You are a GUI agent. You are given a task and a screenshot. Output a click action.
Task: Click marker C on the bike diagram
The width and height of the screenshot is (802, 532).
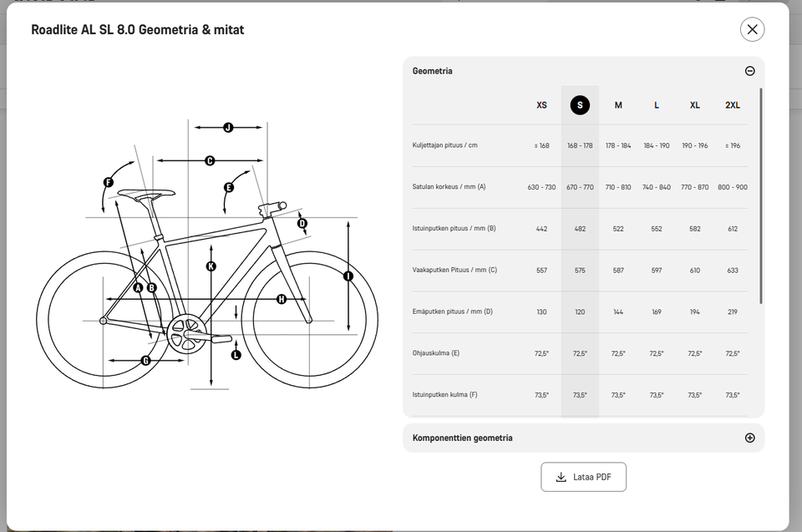tap(210, 160)
